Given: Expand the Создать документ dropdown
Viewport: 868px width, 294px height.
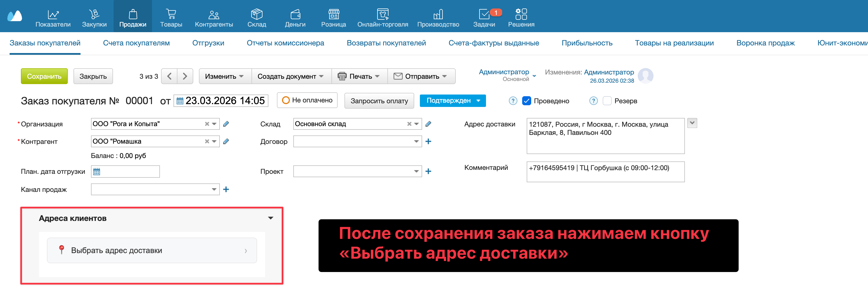Looking at the screenshot, I should pos(291,76).
